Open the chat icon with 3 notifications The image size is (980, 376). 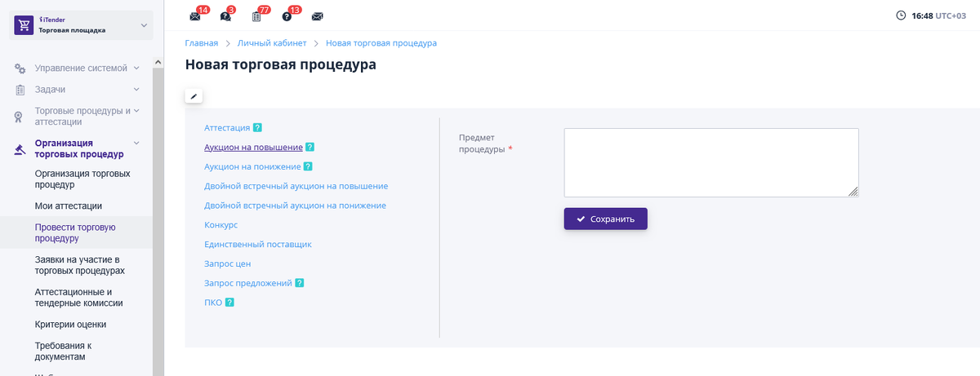click(225, 16)
